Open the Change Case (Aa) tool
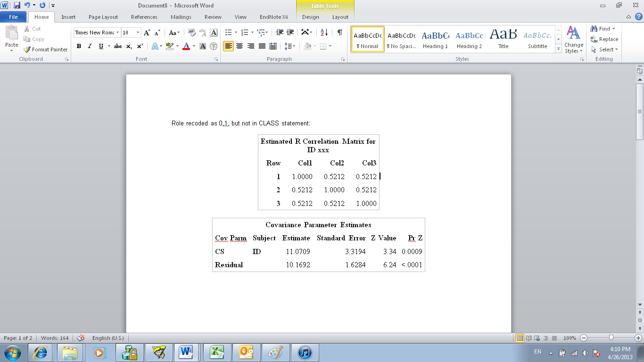 (x=173, y=32)
